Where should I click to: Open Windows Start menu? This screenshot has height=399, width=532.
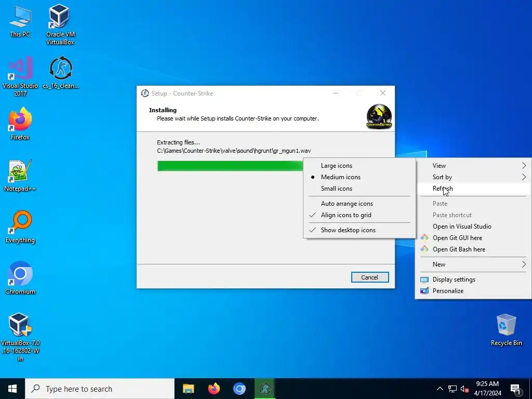tap(12, 389)
